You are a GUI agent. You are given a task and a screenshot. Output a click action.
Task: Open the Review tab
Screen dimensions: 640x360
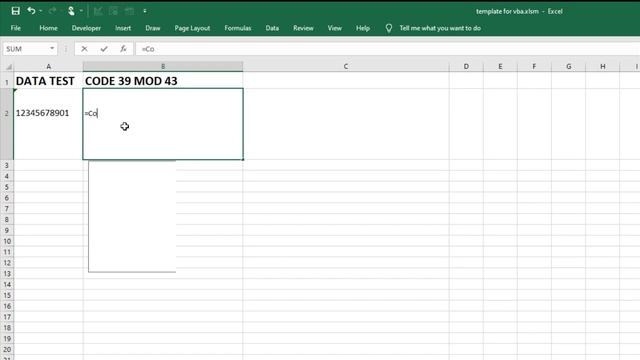tap(303, 28)
